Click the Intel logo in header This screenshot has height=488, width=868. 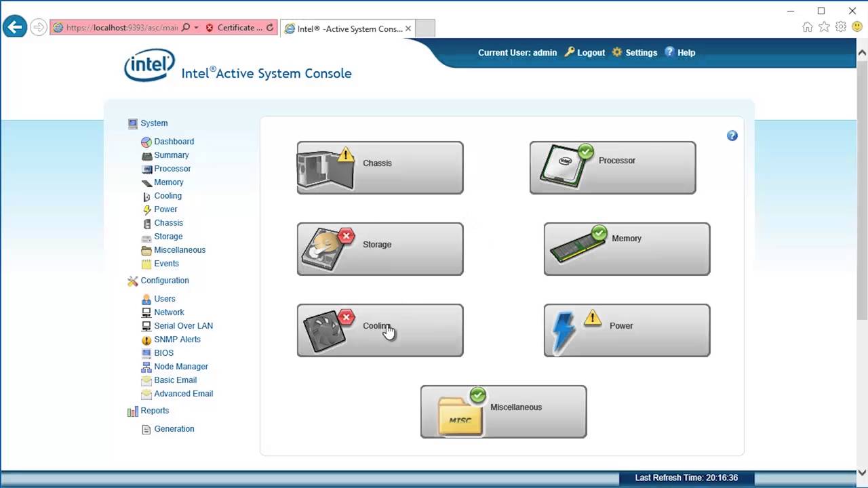[150, 65]
